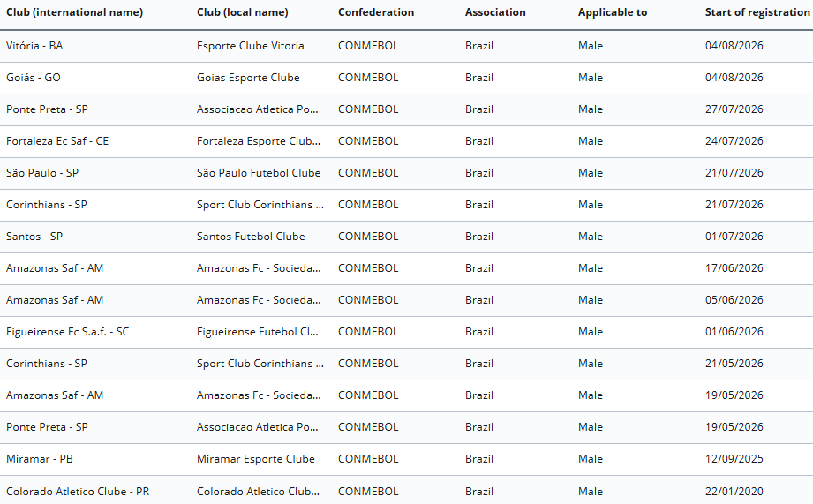Click Miramar Esporte Clube local name cell

[x=256, y=459]
